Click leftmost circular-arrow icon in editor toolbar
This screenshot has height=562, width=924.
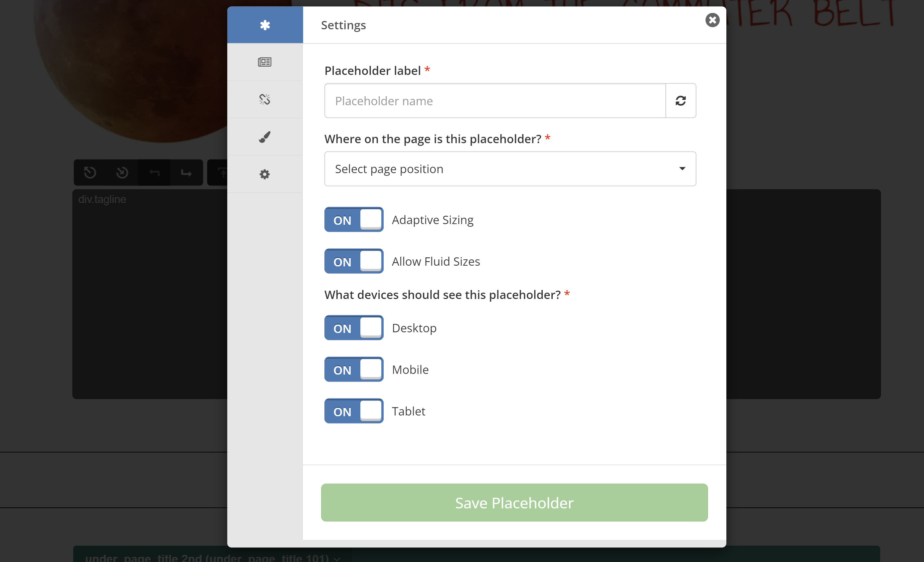point(90,172)
